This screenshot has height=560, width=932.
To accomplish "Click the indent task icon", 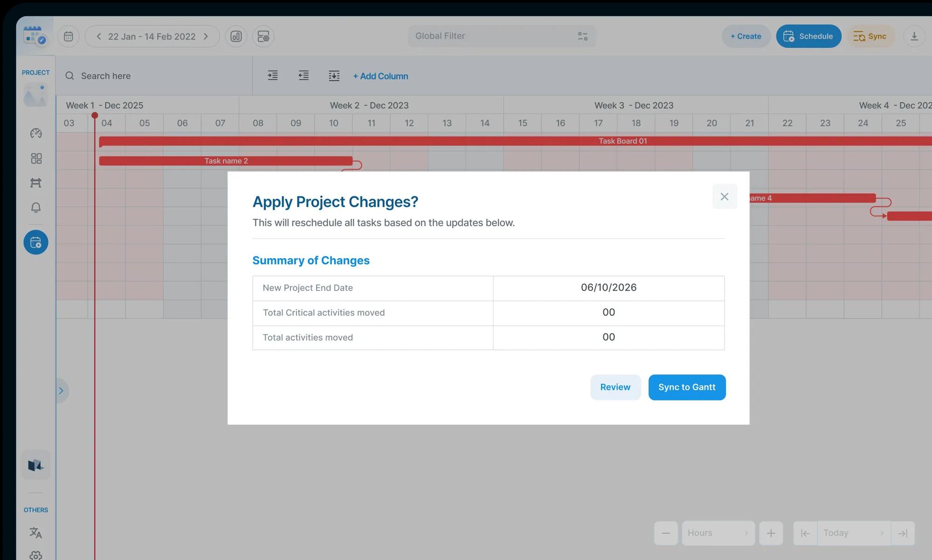I will [x=273, y=76].
